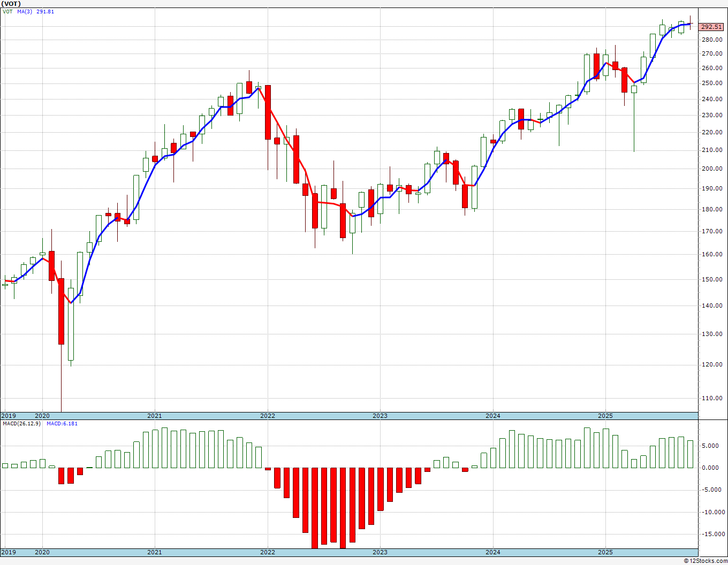This screenshot has width=728, height=565.
Task: Click the "210.00" price axis label
Action: pos(711,150)
